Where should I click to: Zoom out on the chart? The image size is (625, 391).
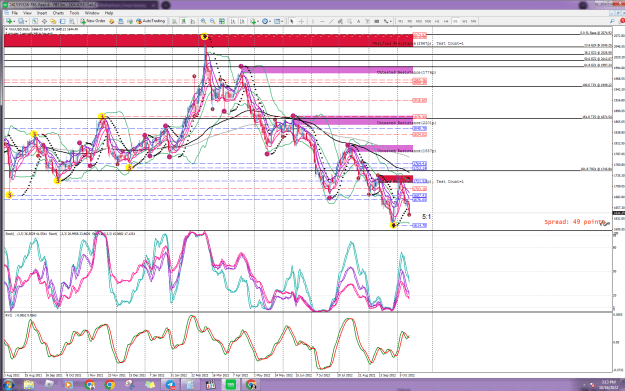click(212, 21)
